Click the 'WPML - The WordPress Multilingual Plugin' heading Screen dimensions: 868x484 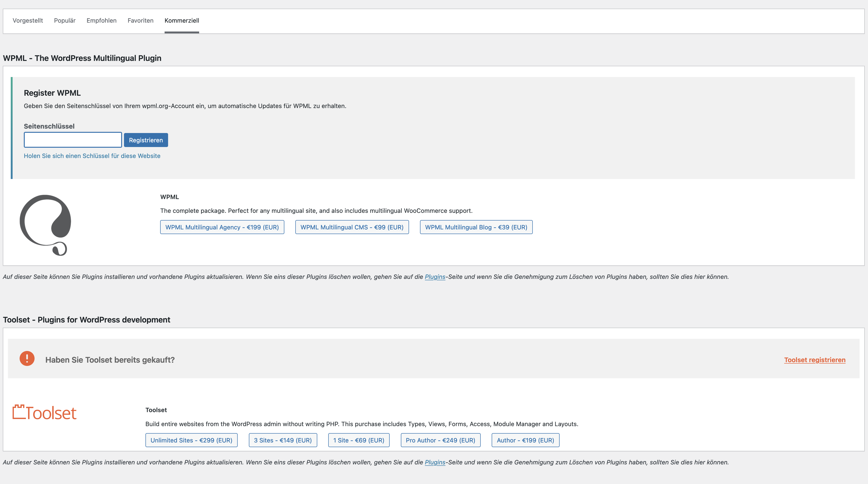pyautogui.click(x=82, y=58)
